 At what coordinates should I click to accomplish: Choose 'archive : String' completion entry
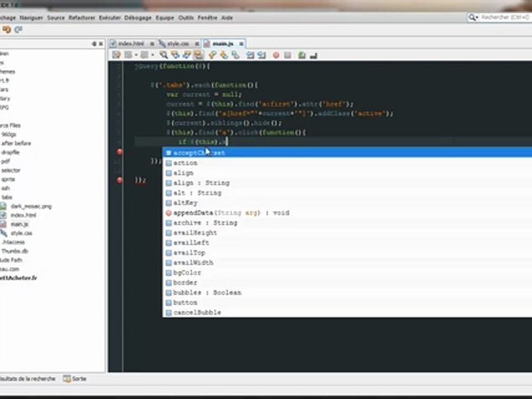[x=347, y=223]
